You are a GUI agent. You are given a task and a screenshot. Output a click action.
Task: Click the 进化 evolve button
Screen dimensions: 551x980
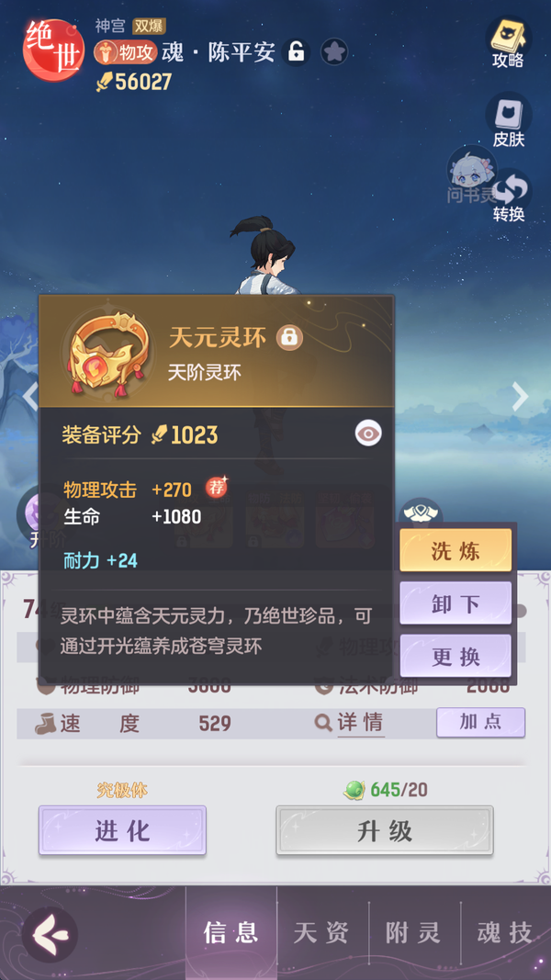coord(122,830)
